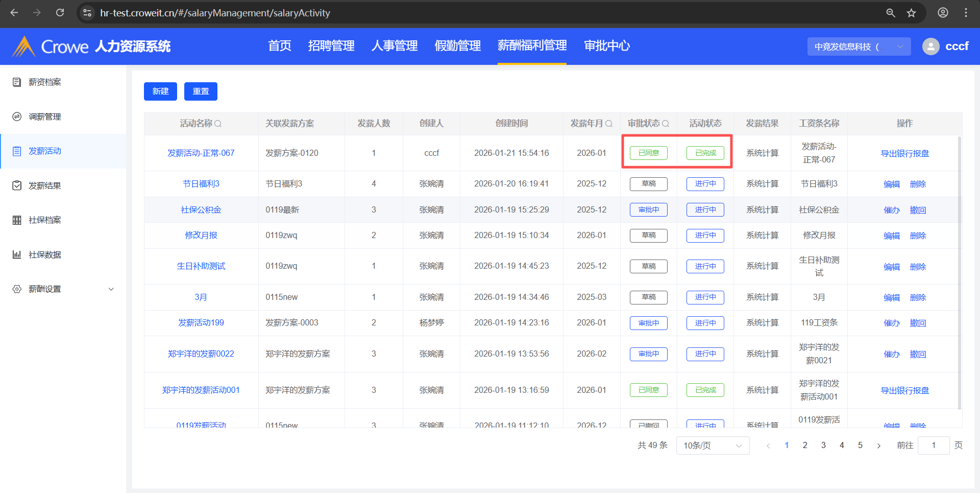Click the 前往 page number input field

(x=933, y=445)
